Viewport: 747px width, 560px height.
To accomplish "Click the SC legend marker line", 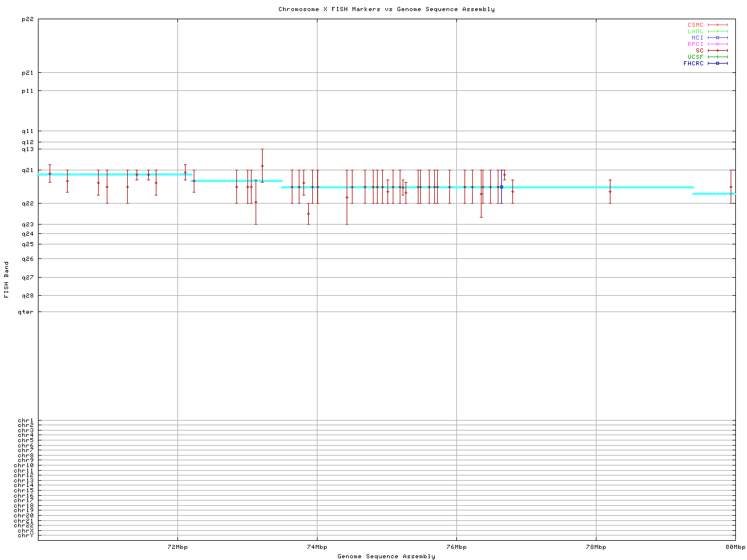I will (717, 51).
